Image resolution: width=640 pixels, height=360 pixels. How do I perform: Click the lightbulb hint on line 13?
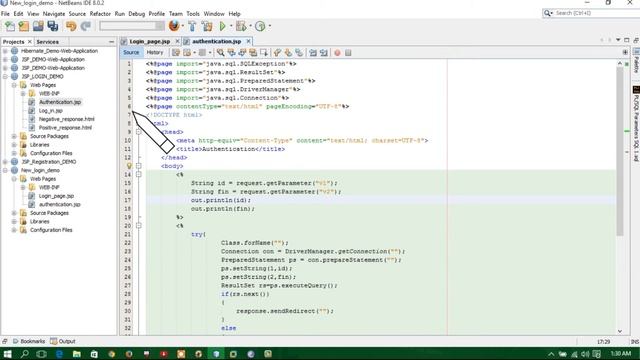tap(129, 166)
